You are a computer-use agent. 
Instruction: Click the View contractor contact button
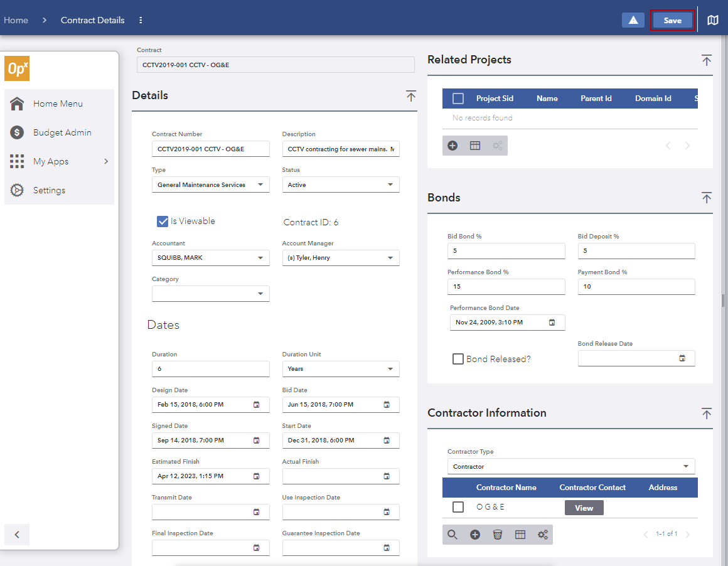tap(584, 508)
